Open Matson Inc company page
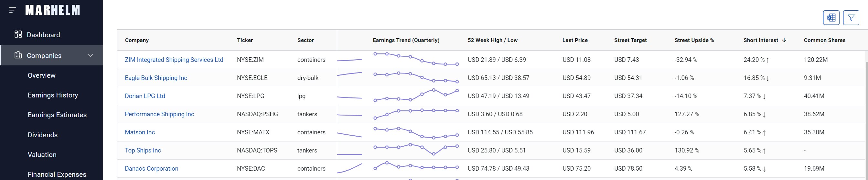 click(x=140, y=132)
